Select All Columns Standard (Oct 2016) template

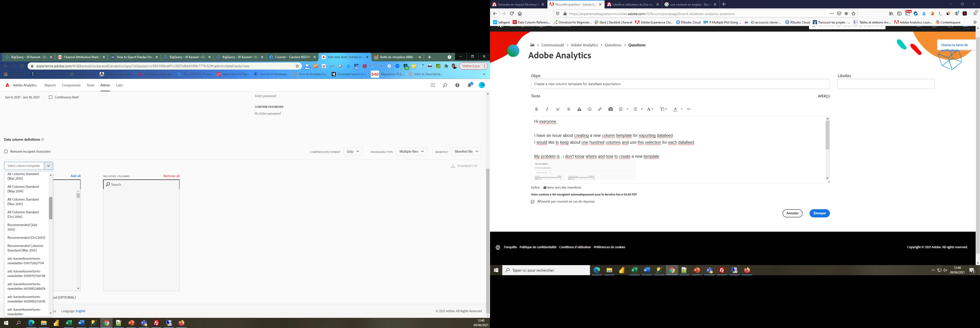point(23,214)
